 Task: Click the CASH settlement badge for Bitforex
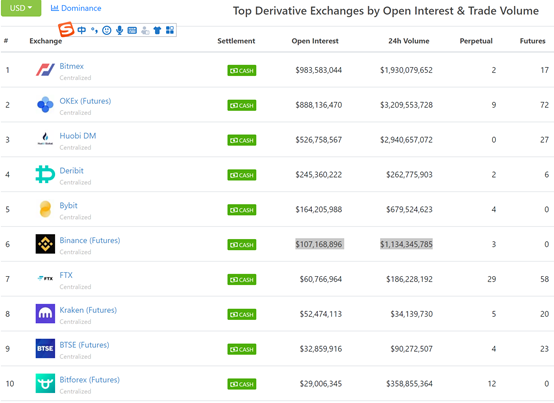[x=242, y=384]
